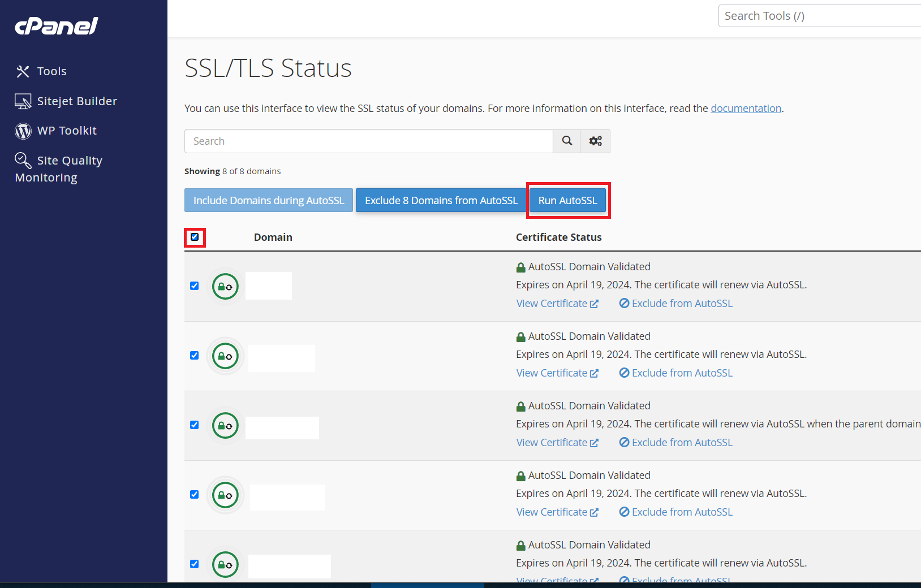The width and height of the screenshot is (921, 588).
Task: Exclude the second domain from AutoSSL
Action: pos(676,373)
